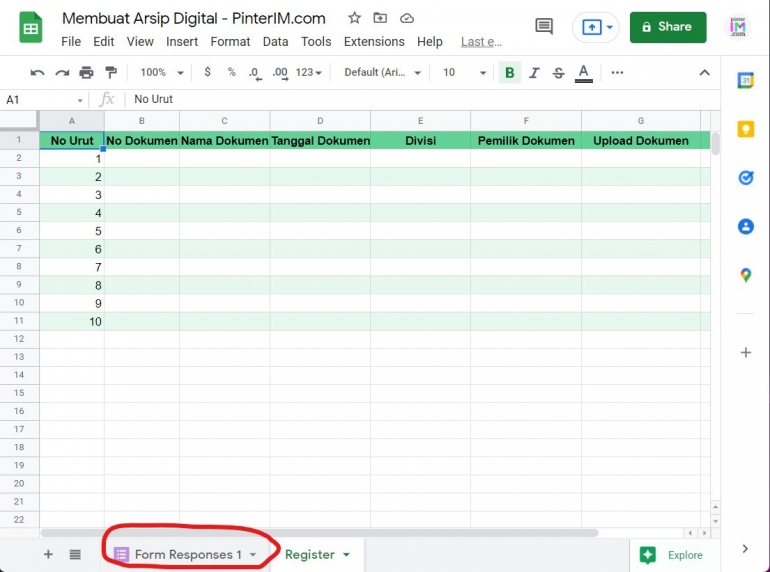Click the document title to rename

coord(193,18)
